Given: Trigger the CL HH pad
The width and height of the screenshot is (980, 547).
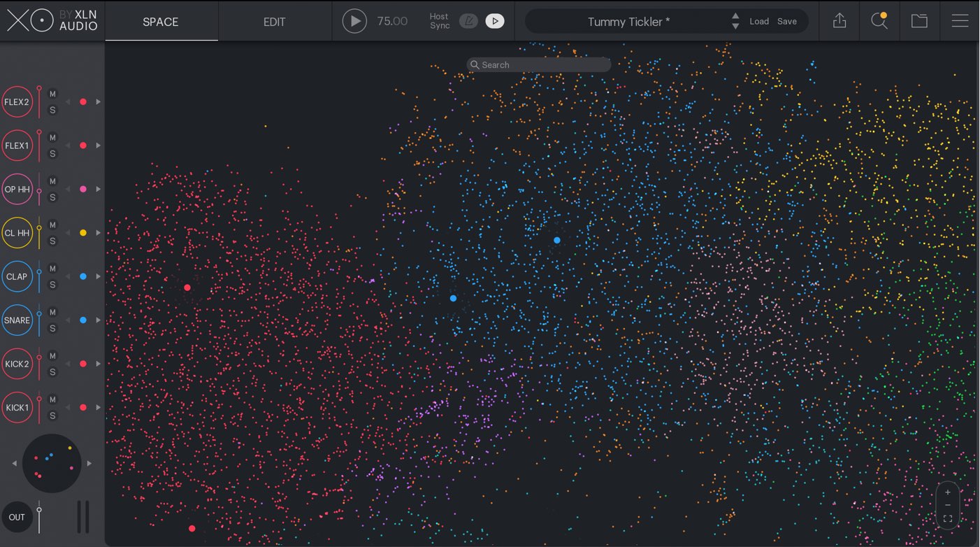Looking at the screenshot, I should (x=17, y=233).
